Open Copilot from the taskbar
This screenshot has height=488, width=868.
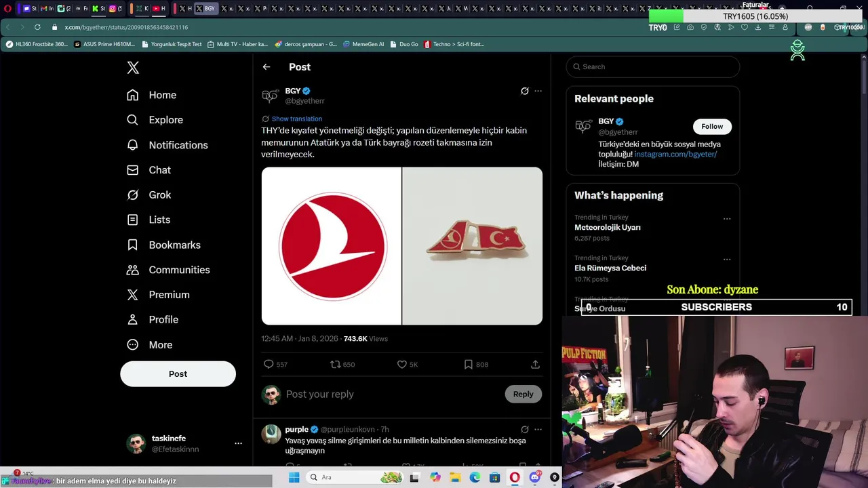(x=435, y=477)
